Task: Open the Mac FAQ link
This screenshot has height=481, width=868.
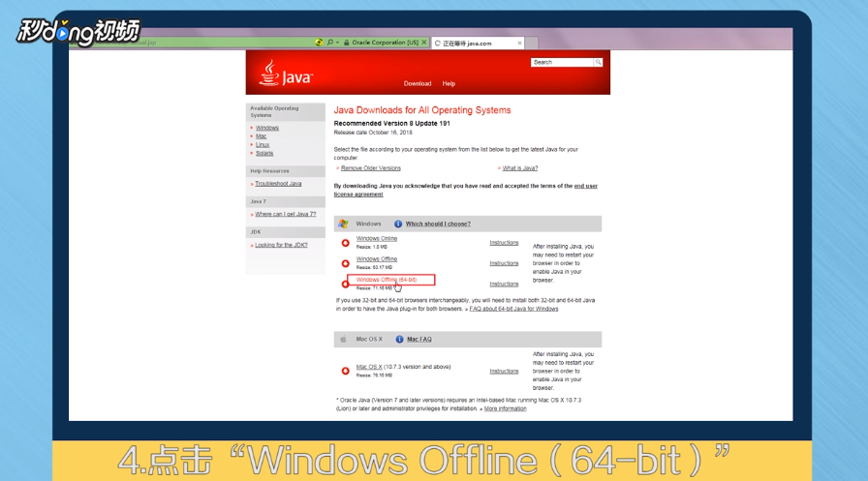Action: point(419,340)
